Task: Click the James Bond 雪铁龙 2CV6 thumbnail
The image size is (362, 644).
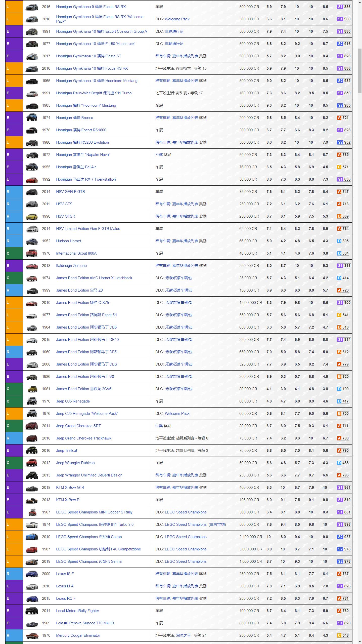Action: [x=32, y=389]
